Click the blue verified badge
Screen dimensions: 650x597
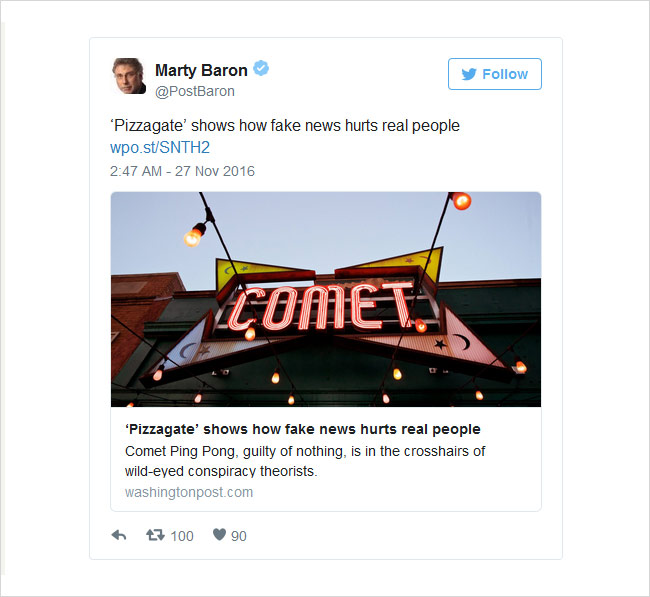261,68
